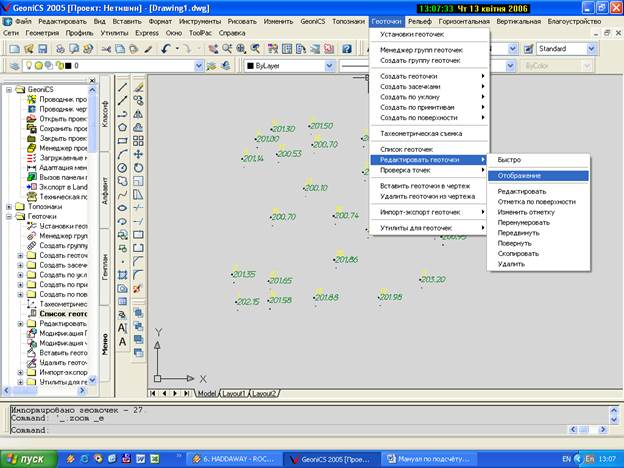This screenshot has height=468, width=624.
Task: Toggle layer 0 freeze sun icon
Action: [39, 66]
